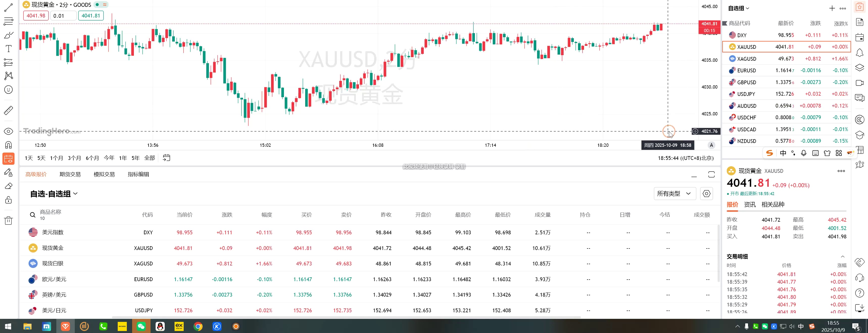Viewport: 868px width, 333px height.
Task: Set chart range to 3个月
Action: [75, 158]
